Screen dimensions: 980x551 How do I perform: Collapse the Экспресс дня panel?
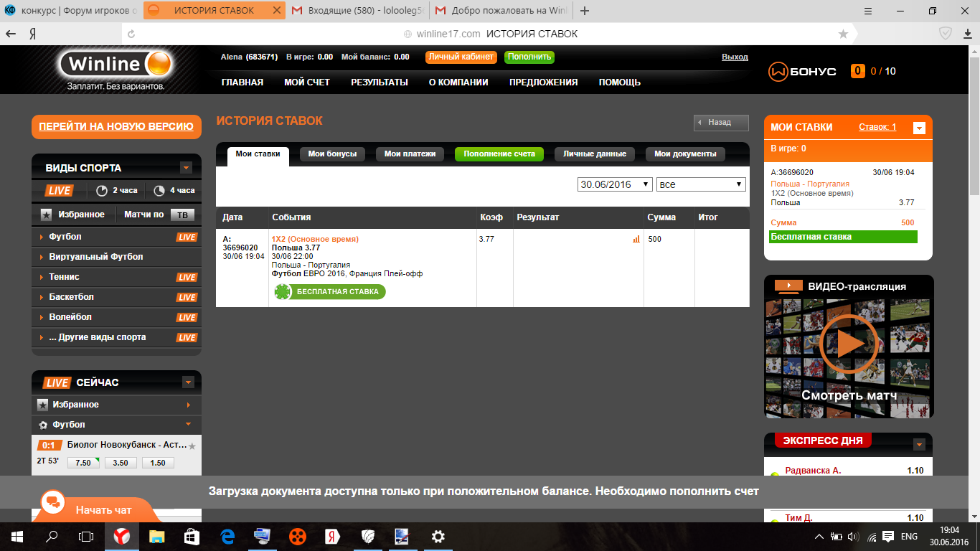point(919,444)
